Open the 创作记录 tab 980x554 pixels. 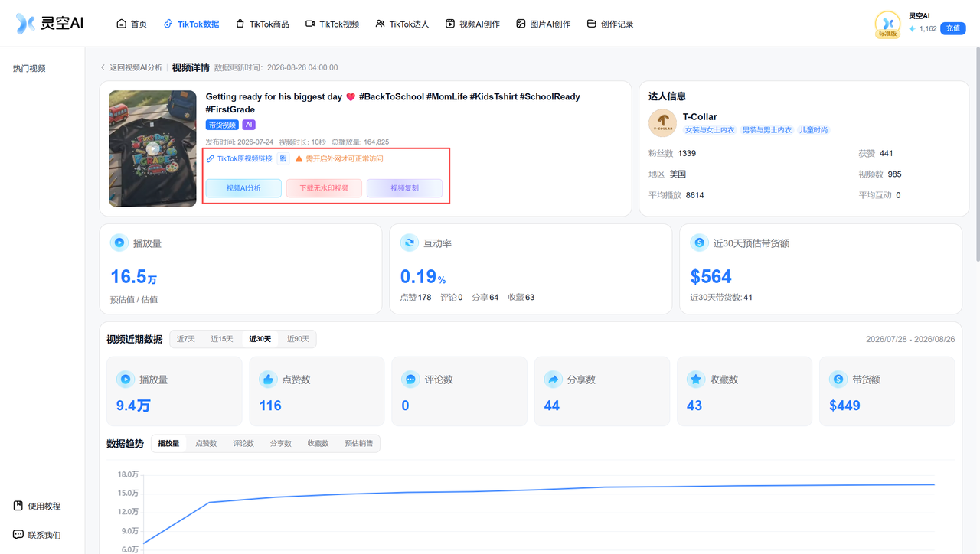coord(610,24)
